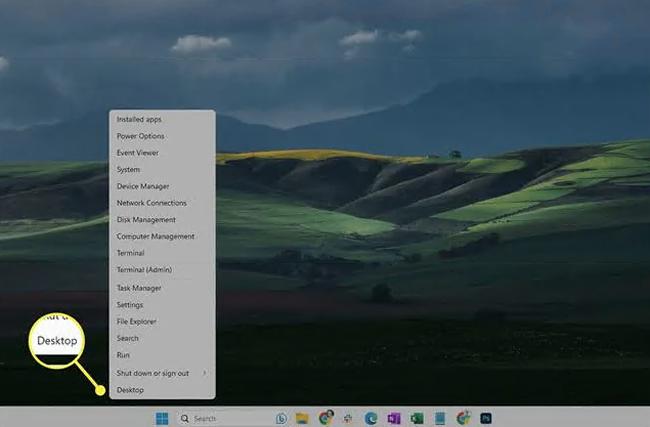The height and width of the screenshot is (427, 650).
Task: Launch Terminal (Admin)
Action: click(x=144, y=270)
